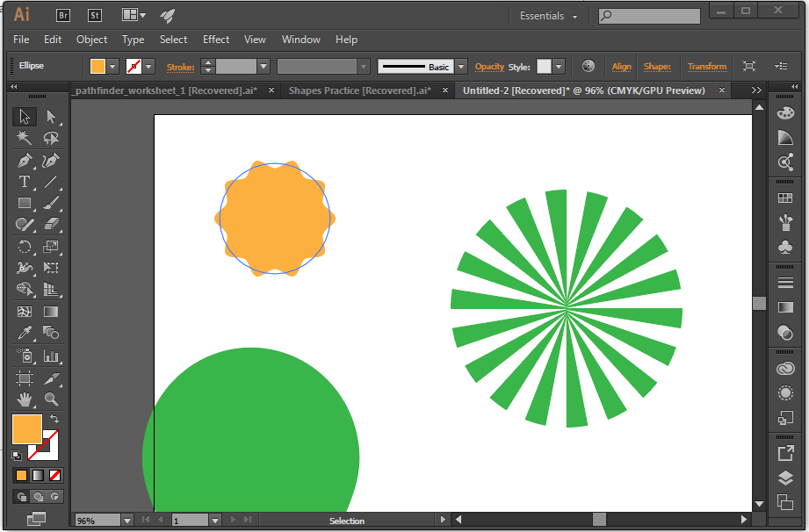
Task: Select the Zoom magnifier tool
Action: pos(51,399)
